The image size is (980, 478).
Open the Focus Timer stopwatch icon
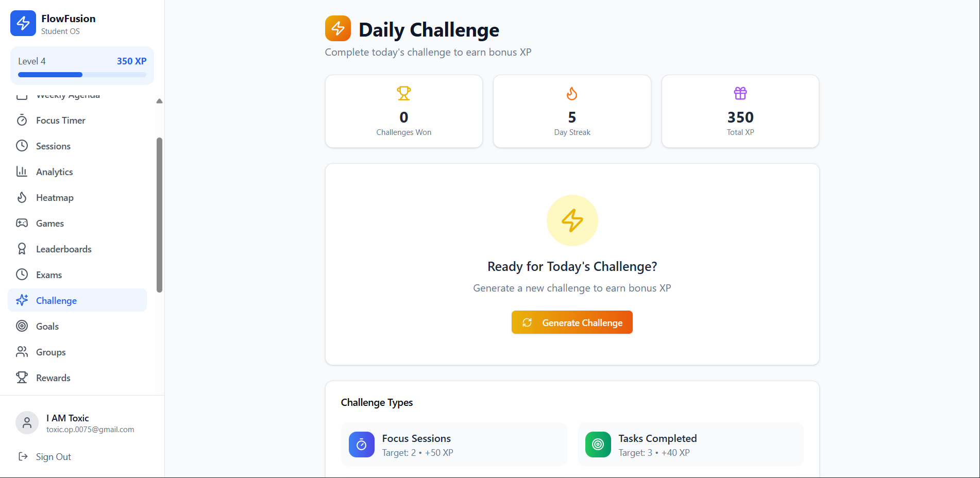pos(22,120)
